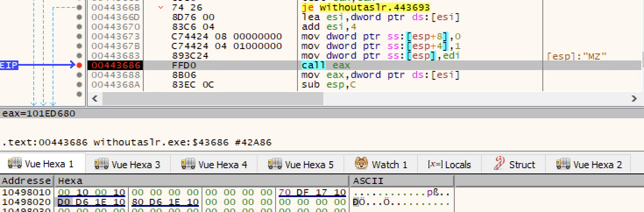
Task: Select the mov dword ptr ss:[esp],edi line
Action: [380, 56]
